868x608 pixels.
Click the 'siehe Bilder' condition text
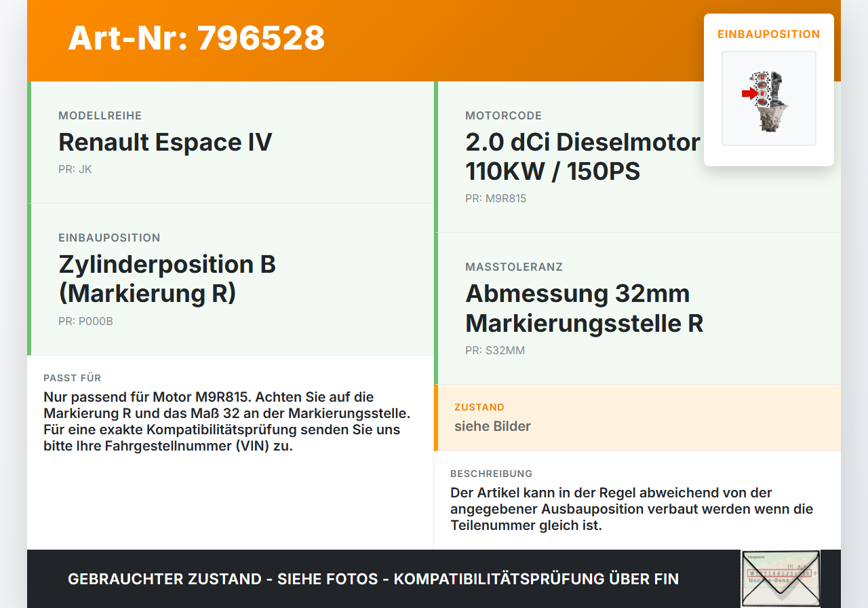493,426
